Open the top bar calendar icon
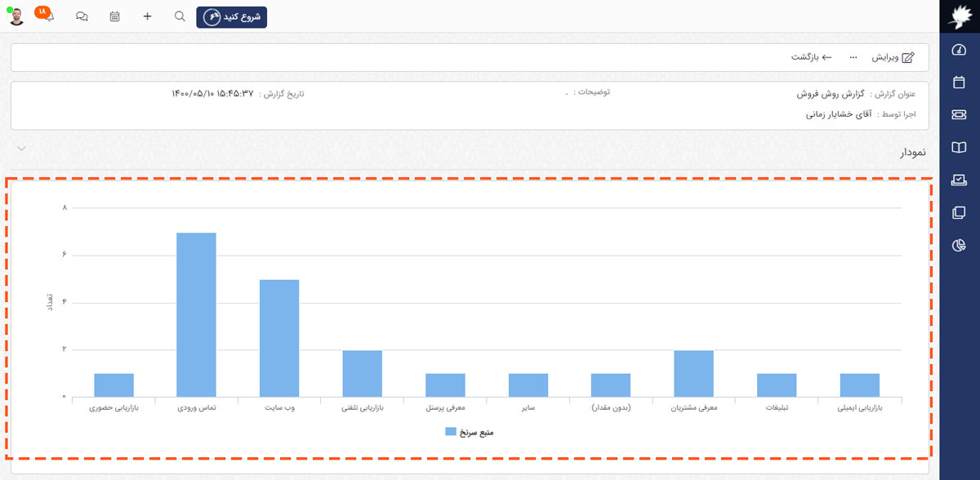This screenshot has width=980, height=480. (114, 16)
